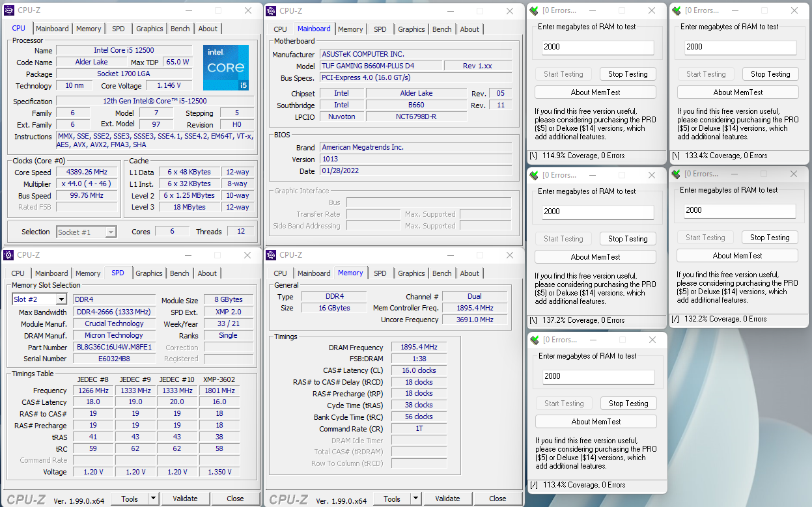Click MemTest icon in 133.4% coverage window
This screenshot has width=812, height=507.
click(677, 10)
